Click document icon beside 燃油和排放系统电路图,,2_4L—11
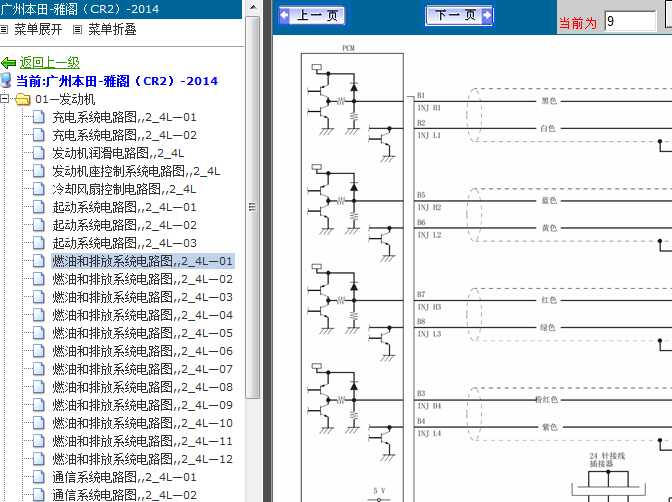 point(39,441)
